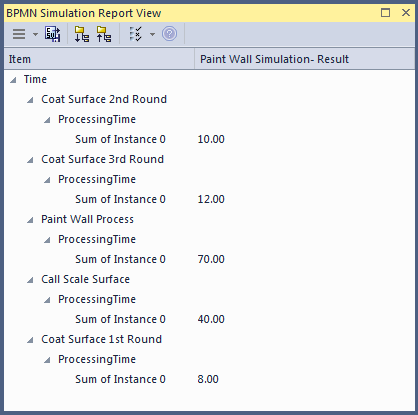Open dropdown arrow beside hamburger menu
The width and height of the screenshot is (418, 415).
pos(35,34)
